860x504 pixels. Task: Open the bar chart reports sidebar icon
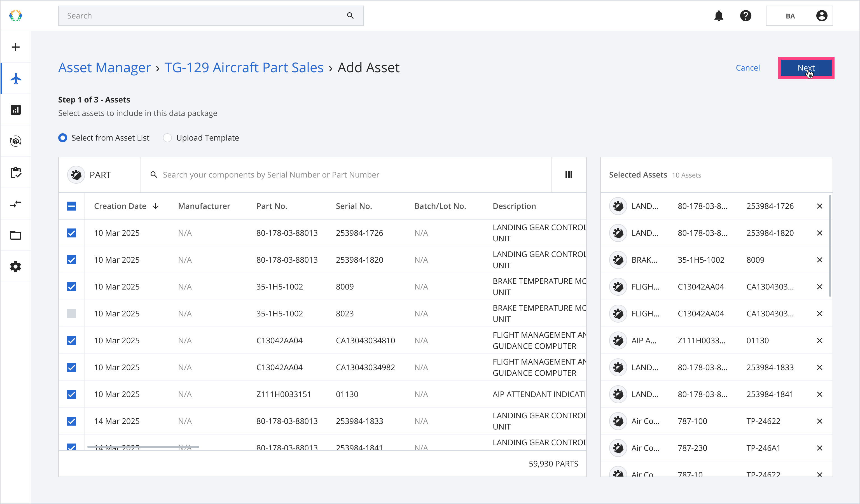pos(16,110)
